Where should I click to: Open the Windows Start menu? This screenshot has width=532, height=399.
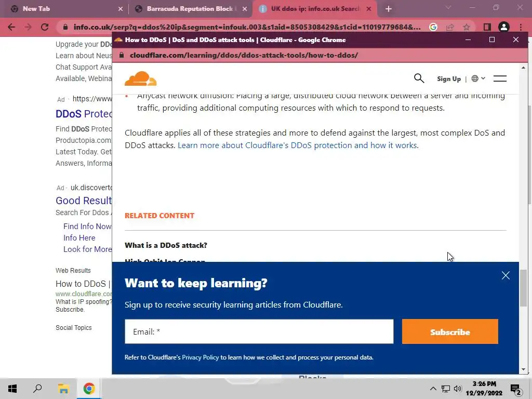[12, 389]
